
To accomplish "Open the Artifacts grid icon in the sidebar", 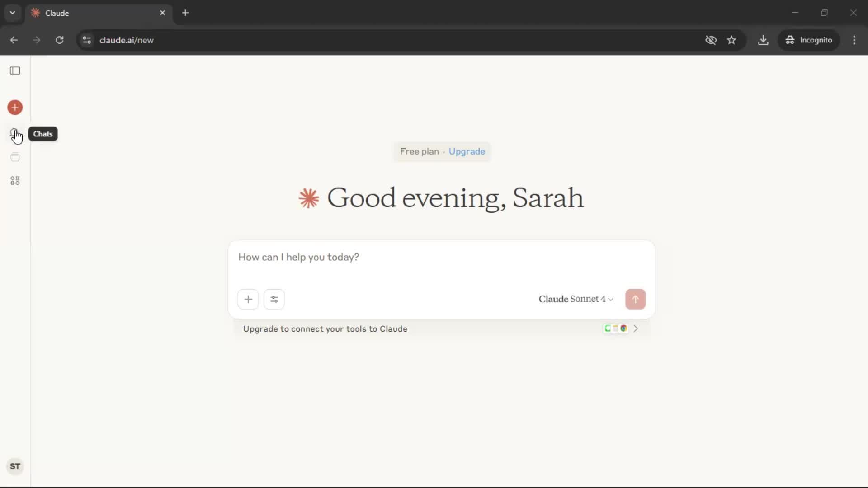I will (x=15, y=181).
